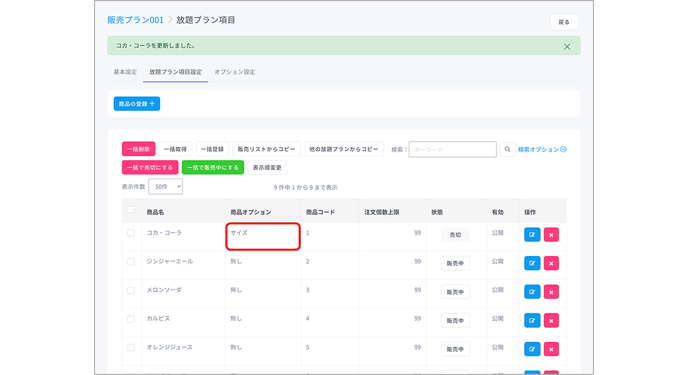
Task: Click 一括で販売中にする button
Action: point(213,168)
